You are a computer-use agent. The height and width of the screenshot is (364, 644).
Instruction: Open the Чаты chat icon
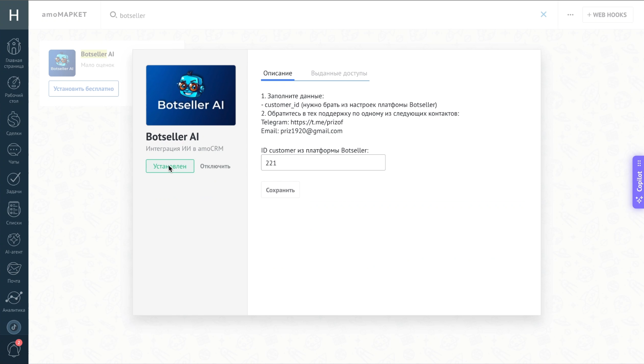coord(14,153)
